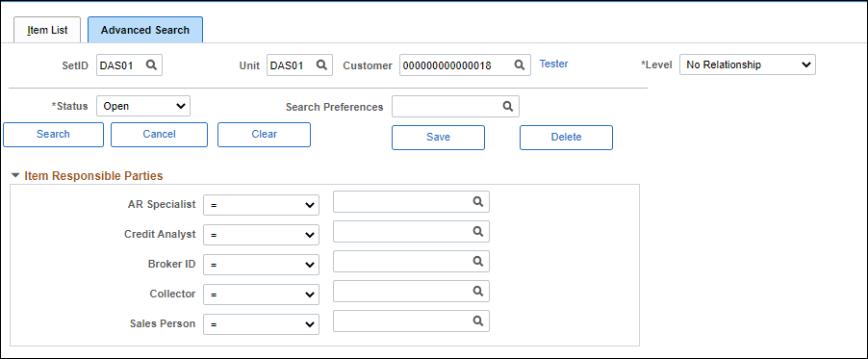Click the Customer lookup magnifier icon
The width and height of the screenshot is (868, 359).
519,64
